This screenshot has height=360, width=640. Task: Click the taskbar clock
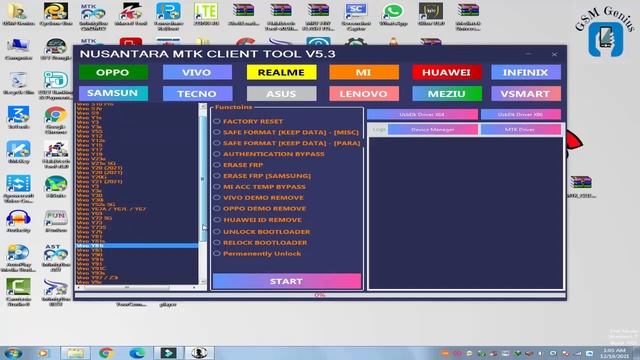tap(614, 353)
